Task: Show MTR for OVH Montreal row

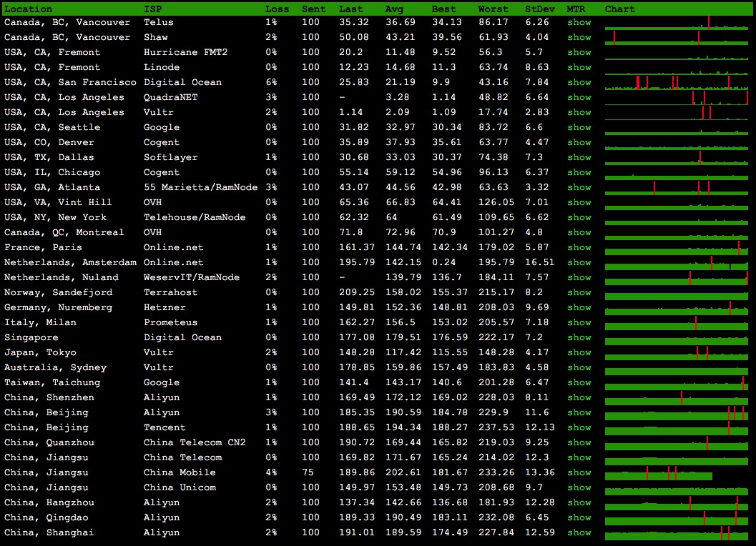Action: (579, 232)
